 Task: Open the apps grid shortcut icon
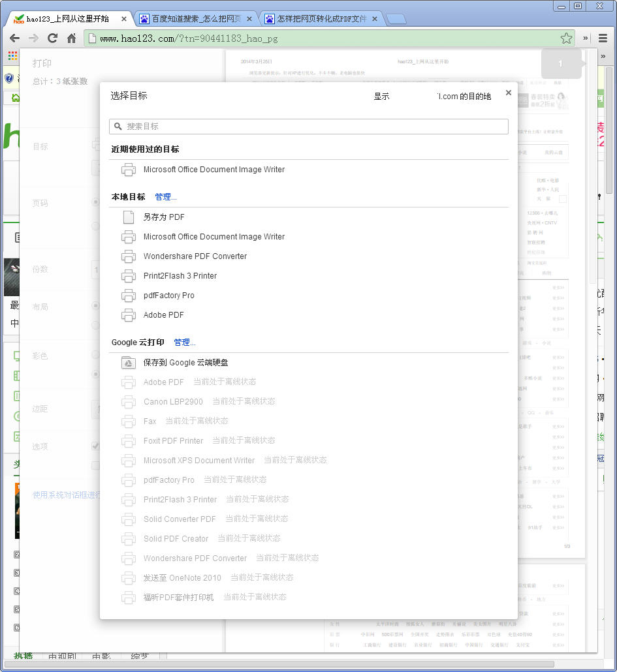pos(12,55)
